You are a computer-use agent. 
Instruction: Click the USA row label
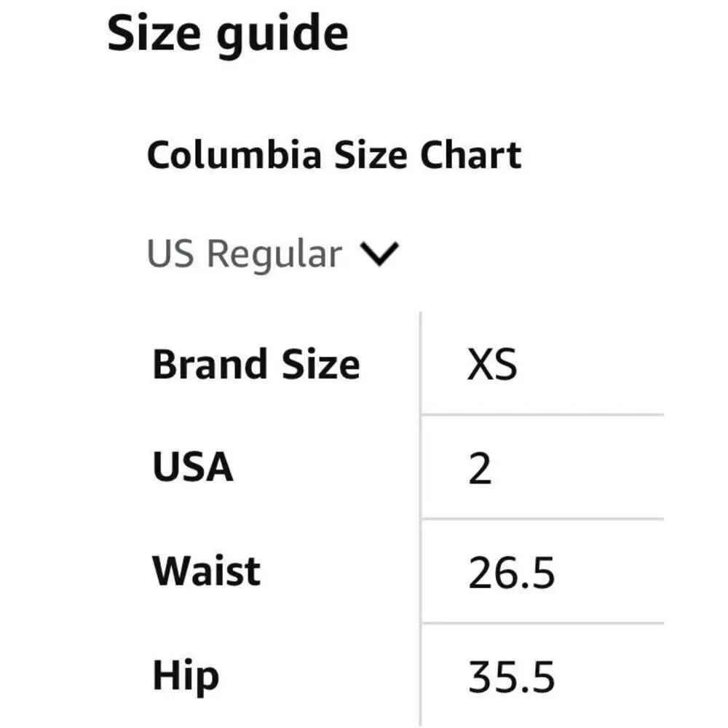193,467
